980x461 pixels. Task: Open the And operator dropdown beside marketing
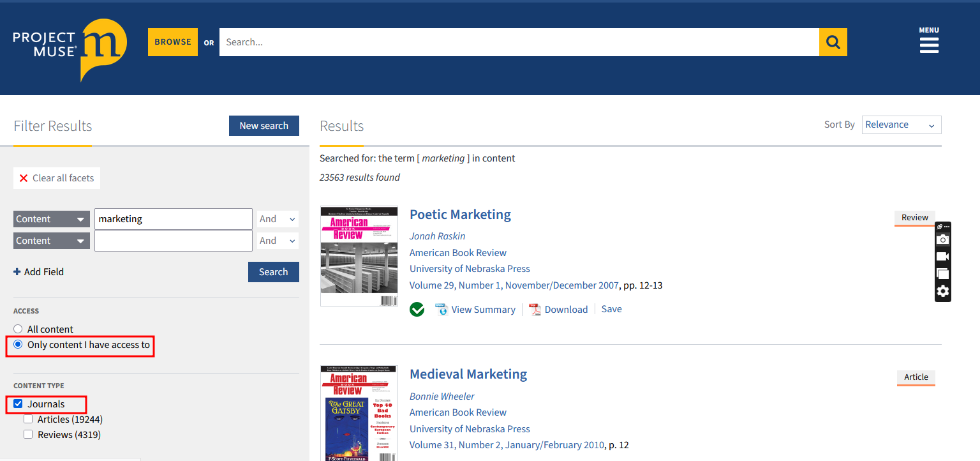[x=277, y=219]
